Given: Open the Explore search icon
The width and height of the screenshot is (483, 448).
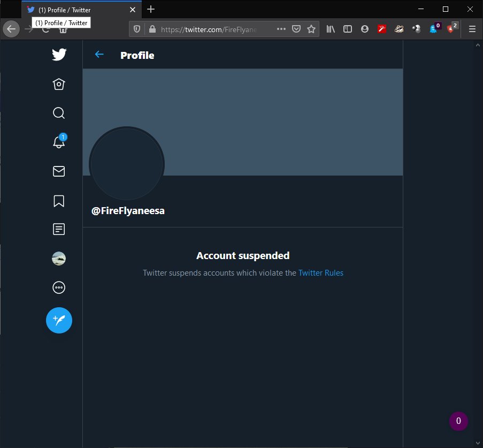Looking at the screenshot, I should pos(59,113).
